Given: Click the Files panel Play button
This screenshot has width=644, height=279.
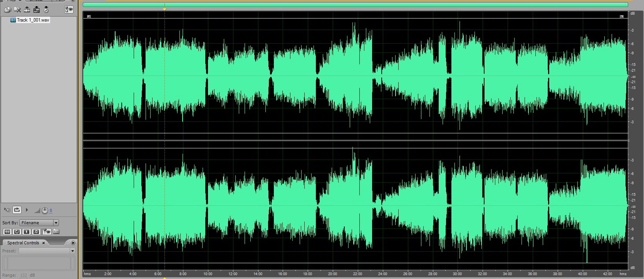Looking at the screenshot, I should coord(27,210).
